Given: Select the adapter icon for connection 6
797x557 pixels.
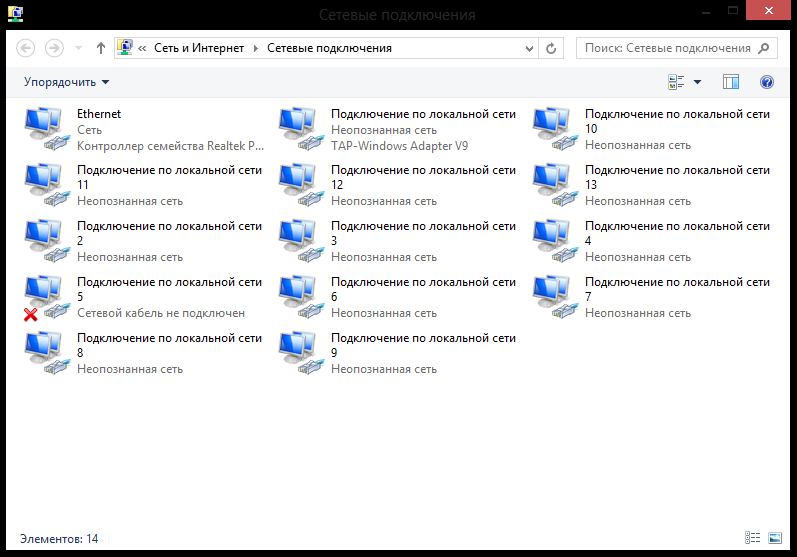Looking at the screenshot, I should pos(301,297).
